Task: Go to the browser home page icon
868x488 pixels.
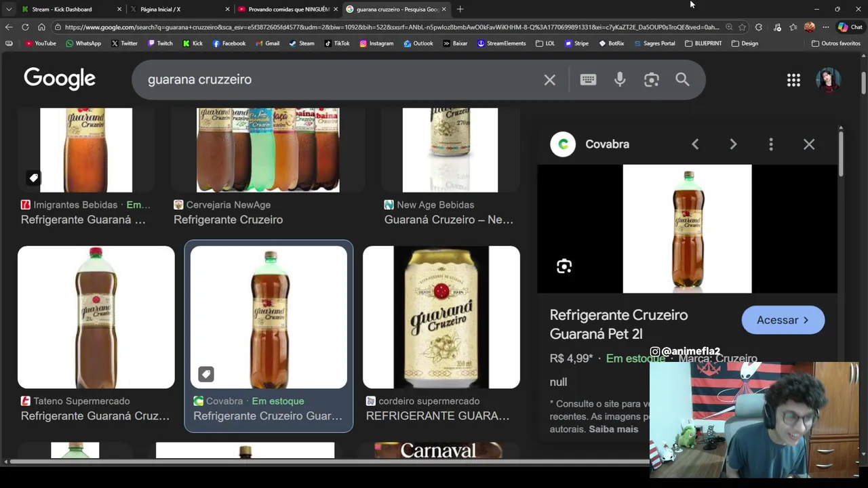Action: [x=41, y=27]
